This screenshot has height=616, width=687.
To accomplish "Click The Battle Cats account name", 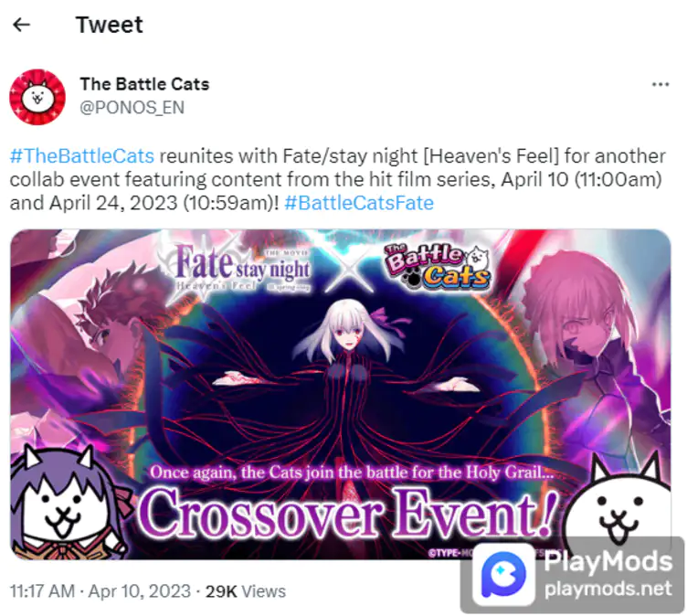I will point(144,84).
